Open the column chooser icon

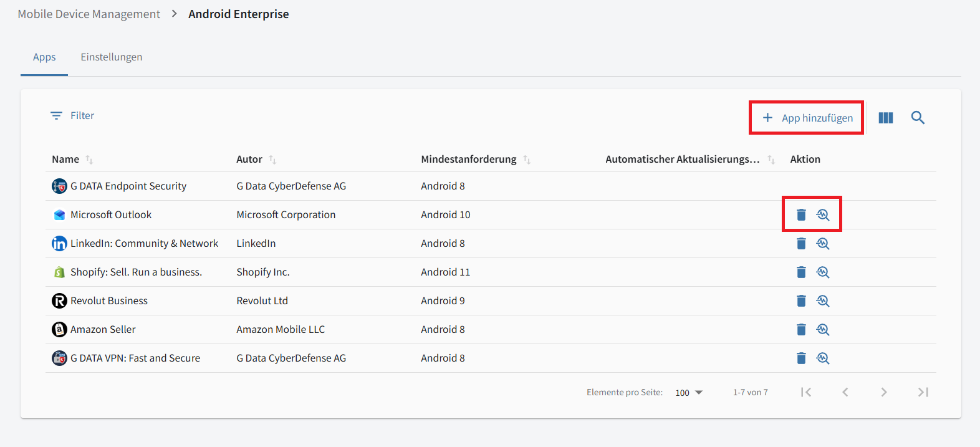pyautogui.click(x=886, y=118)
